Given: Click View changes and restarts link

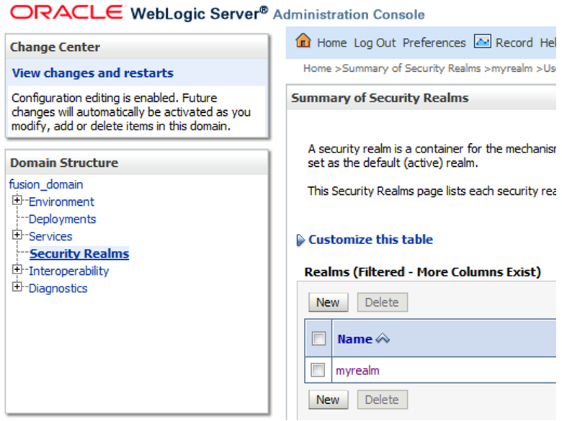Looking at the screenshot, I should 92,73.
